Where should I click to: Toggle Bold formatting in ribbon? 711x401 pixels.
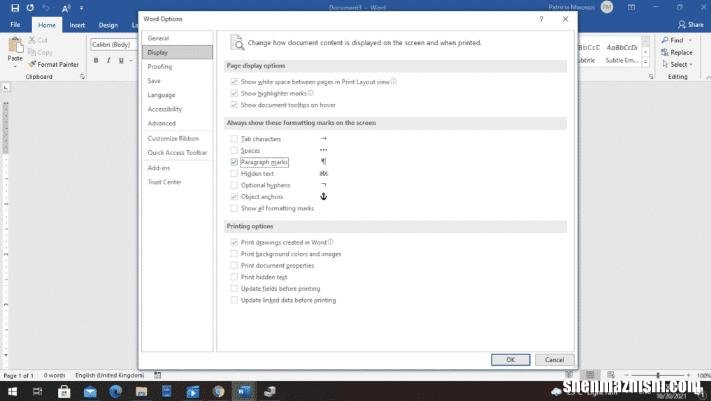coord(96,60)
